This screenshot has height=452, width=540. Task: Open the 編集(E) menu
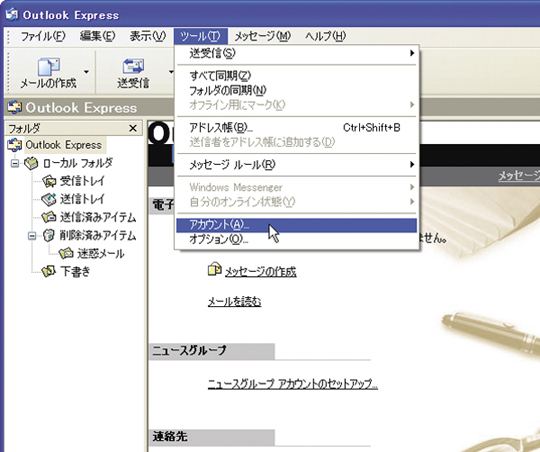pyautogui.click(x=97, y=36)
